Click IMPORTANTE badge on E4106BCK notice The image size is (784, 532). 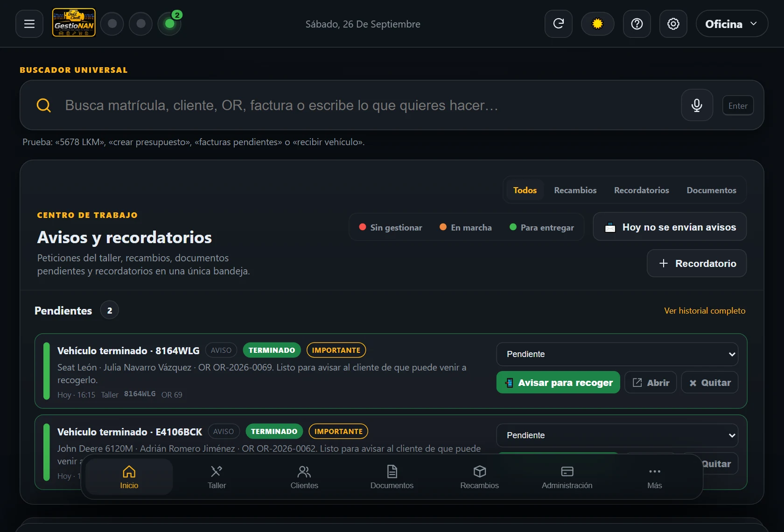338,432
